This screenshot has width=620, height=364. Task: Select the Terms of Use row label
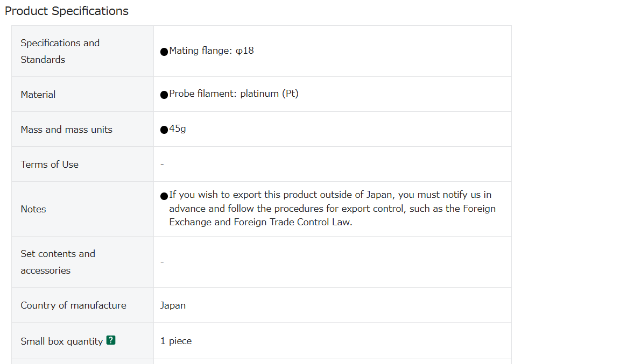(x=50, y=165)
